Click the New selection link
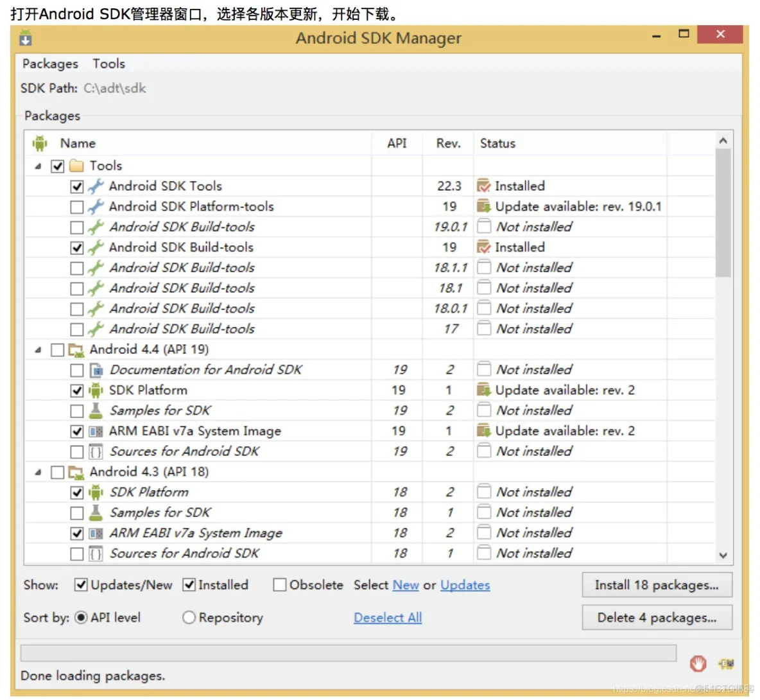760x700 pixels. pos(406,585)
